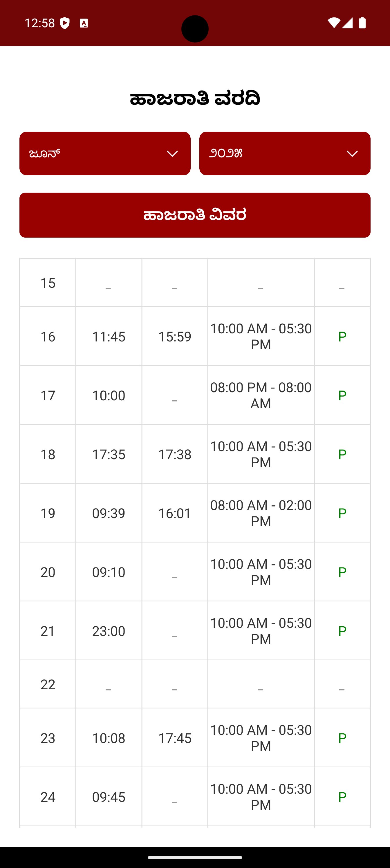Tap the 08:00 PM - 08:00 AM shift cell
This screenshot has width=390, height=868.
[x=261, y=395]
